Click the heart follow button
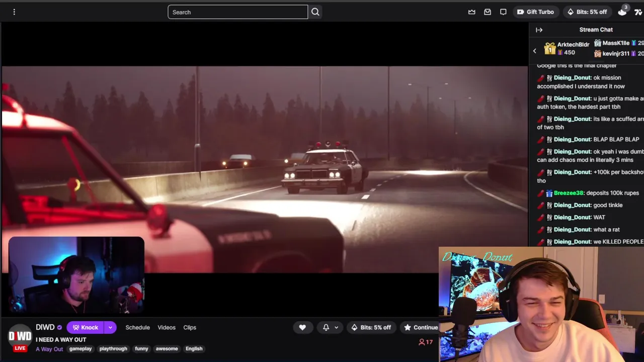644x362 pixels. [302, 327]
